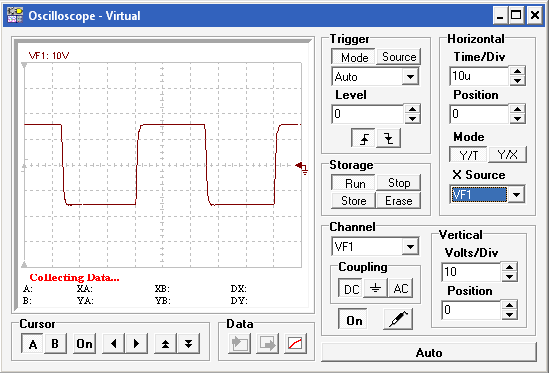Move cursor down with down arrow button
549x373 pixels.
click(x=188, y=344)
